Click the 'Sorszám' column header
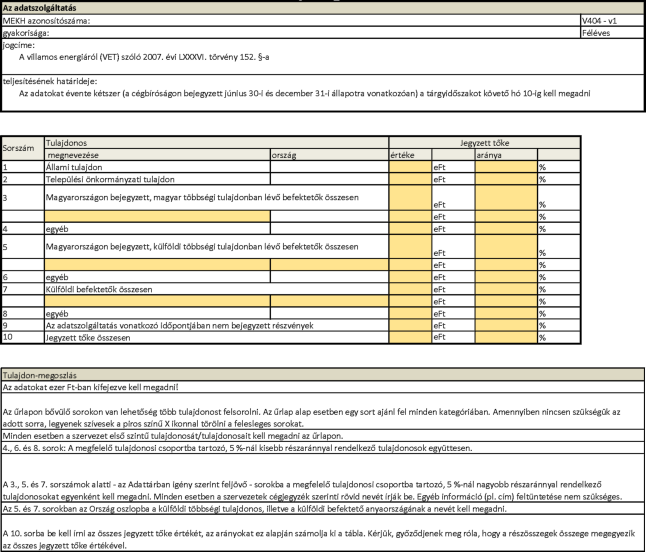Viewport: 646px width, 552px height. coord(23,148)
